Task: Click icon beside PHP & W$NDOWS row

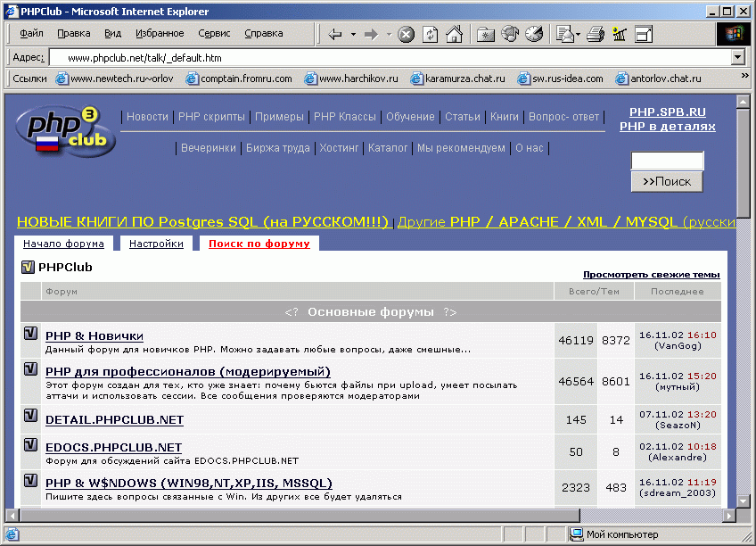Action: tap(30, 480)
